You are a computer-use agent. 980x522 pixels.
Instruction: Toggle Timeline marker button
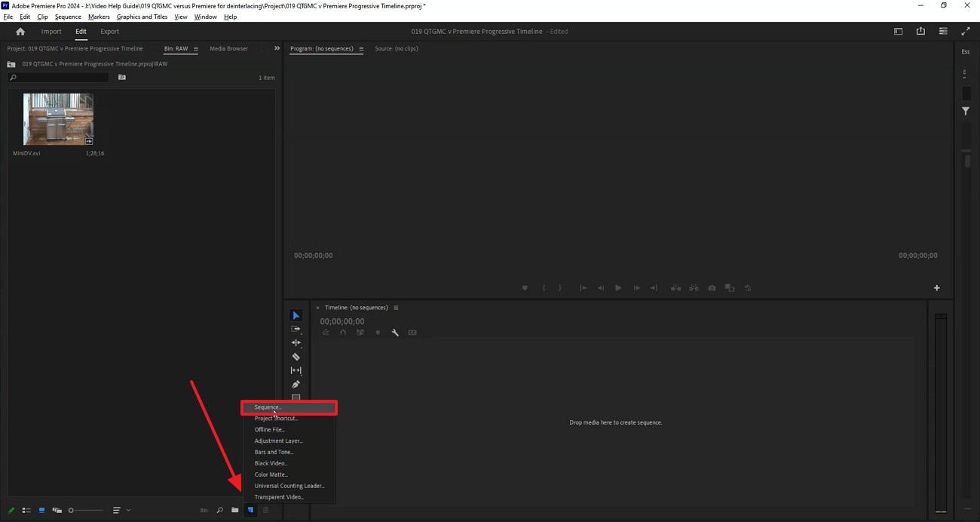point(378,333)
